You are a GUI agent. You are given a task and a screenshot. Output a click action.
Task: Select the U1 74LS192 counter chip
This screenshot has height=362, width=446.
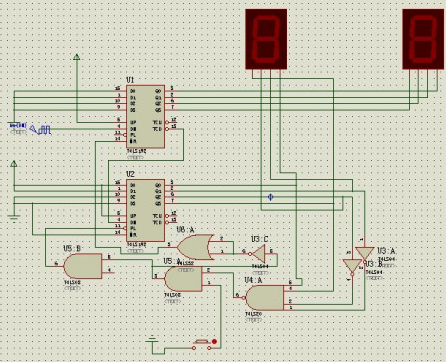pyautogui.click(x=145, y=117)
